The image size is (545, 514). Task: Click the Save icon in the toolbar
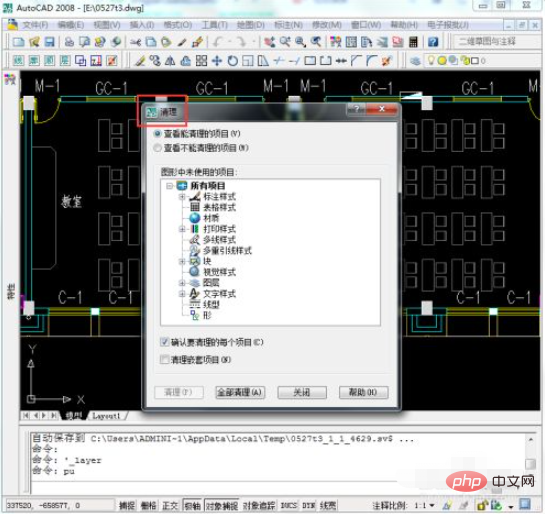tap(50, 42)
